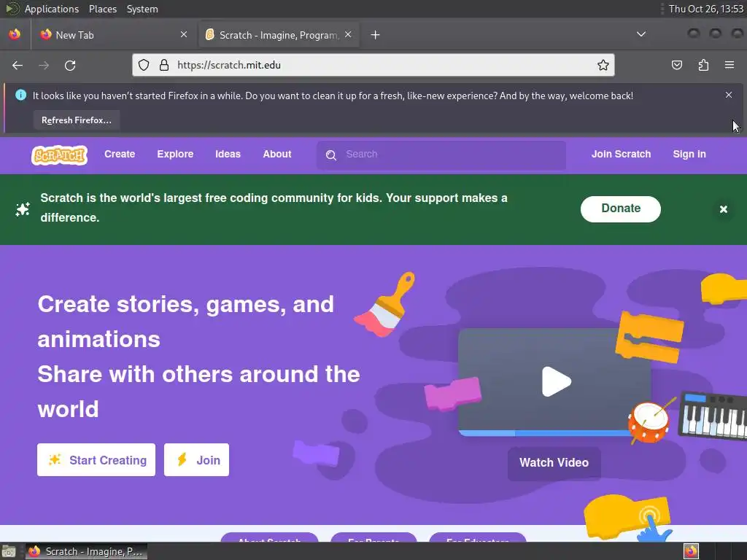Select the Scratch - Imagine, Program tab
Screen dimensions: 747x560
pos(279,35)
